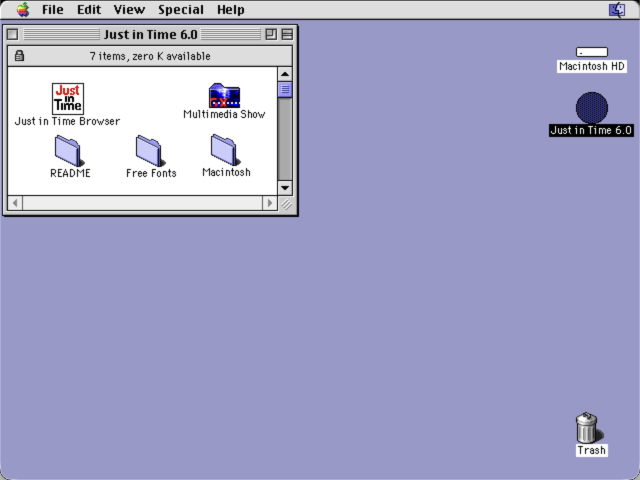Select the Macintosh folder in the window
The height and width of the screenshot is (480, 640).
224,150
